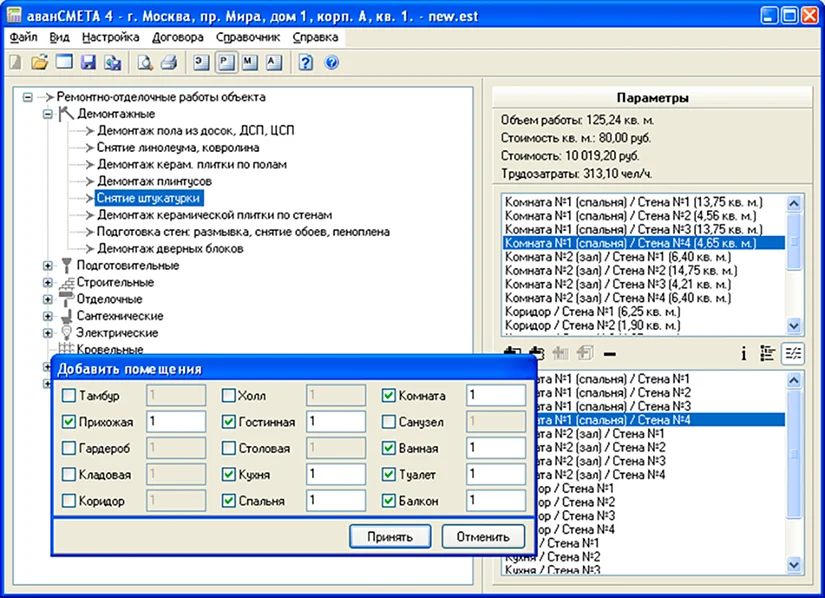Click the scroll-down arrow of the lower wall list
This screenshot has height=598, width=825.
pyautogui.click(x=794, y=565)
